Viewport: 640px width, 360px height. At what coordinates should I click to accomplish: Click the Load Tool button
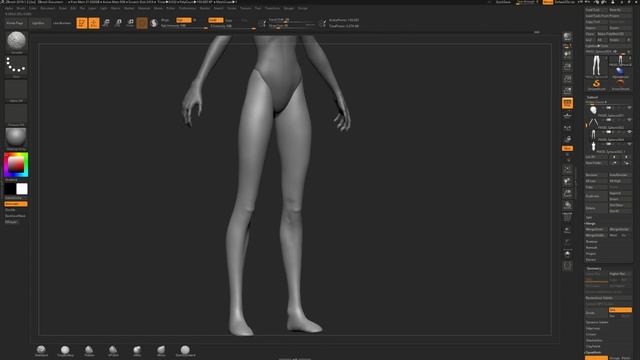coord(596,10)
